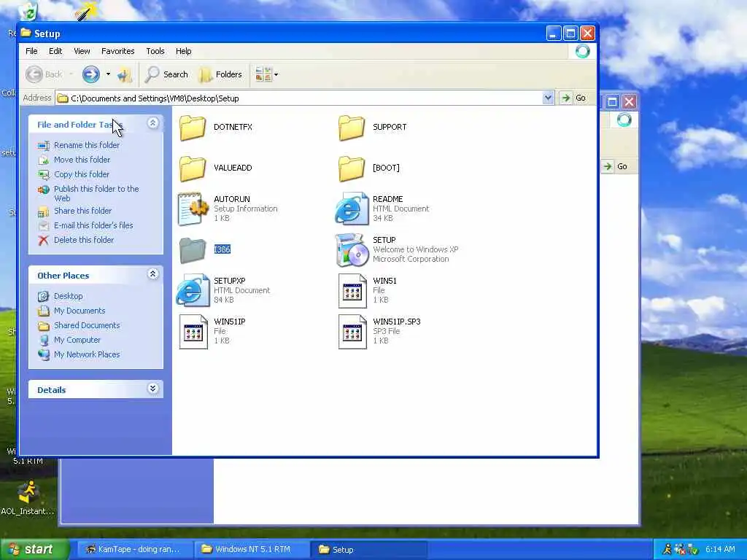Click the Start button

pos(34,550)
